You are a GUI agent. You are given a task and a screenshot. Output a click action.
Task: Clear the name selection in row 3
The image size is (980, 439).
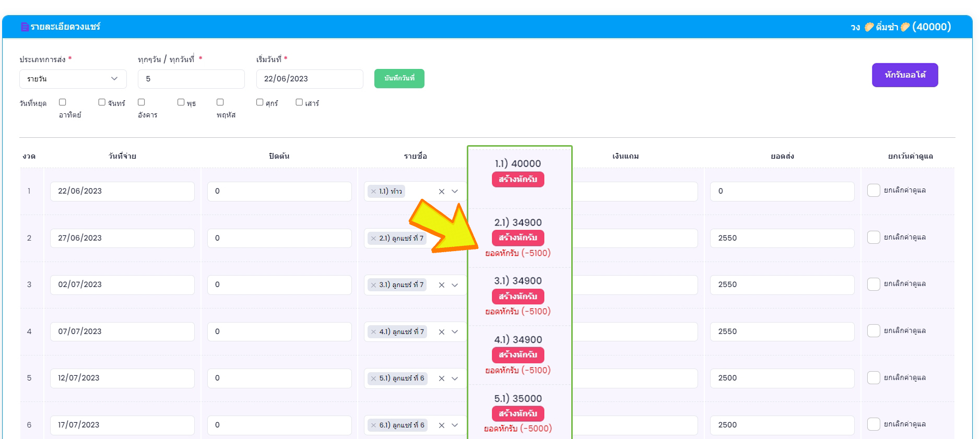[442, 285]
